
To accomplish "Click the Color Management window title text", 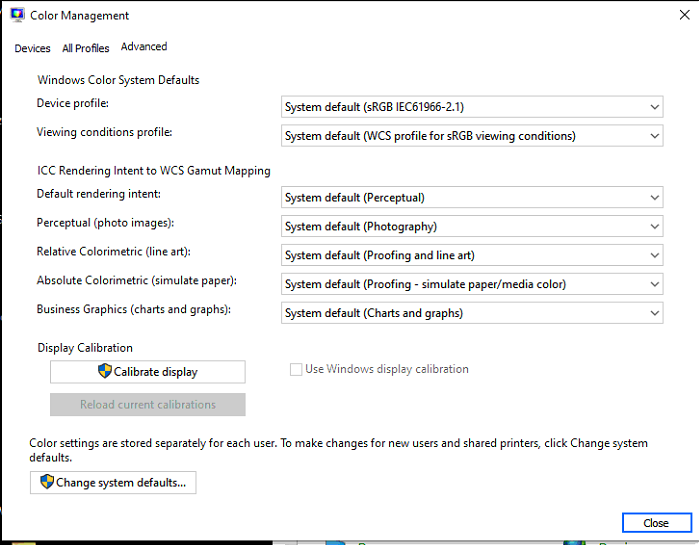I will (x=80, y=16).
